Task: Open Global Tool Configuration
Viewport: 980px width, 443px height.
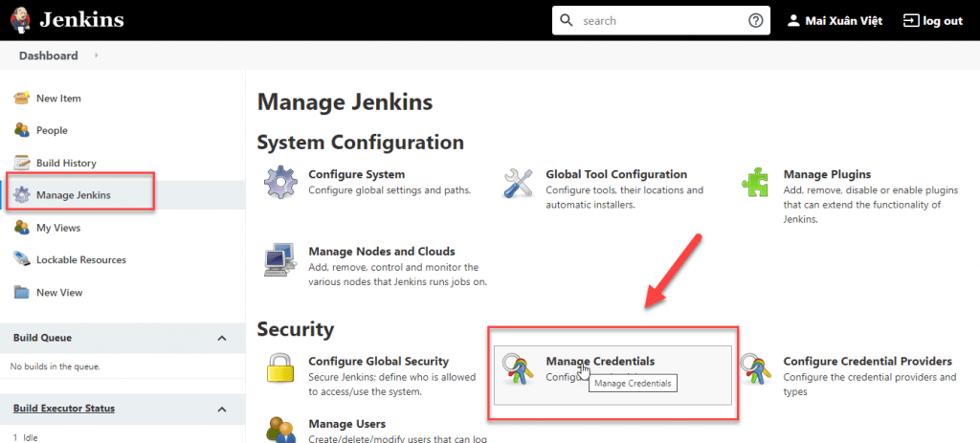Action: 616,174
